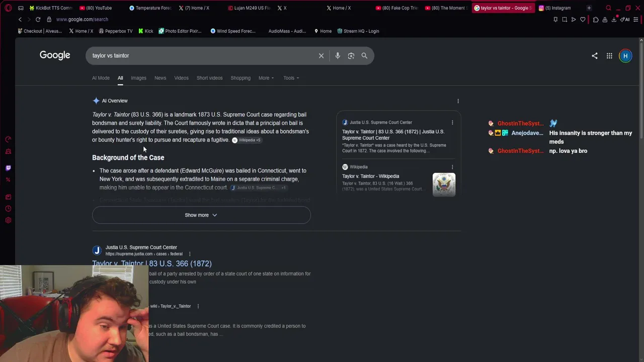Image resolution: width=644 pixels, height=362 pixels.
Task: Open the downloads icon
Action: tap(614, 19)
